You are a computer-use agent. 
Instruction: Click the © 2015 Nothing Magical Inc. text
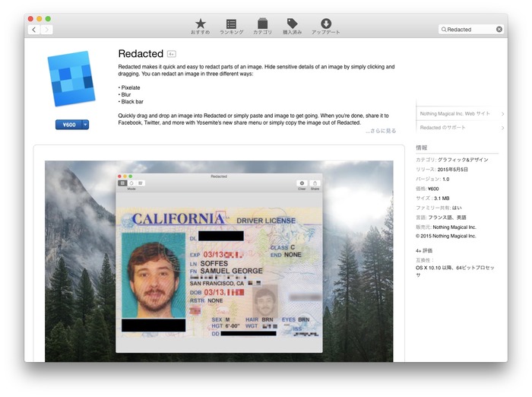(x=446, y=236)
